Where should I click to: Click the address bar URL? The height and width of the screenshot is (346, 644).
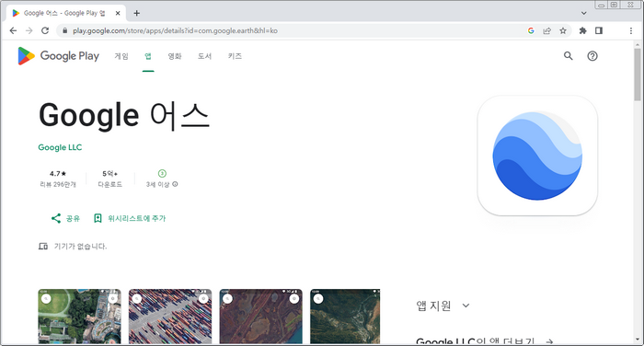[x=176, y=30]
